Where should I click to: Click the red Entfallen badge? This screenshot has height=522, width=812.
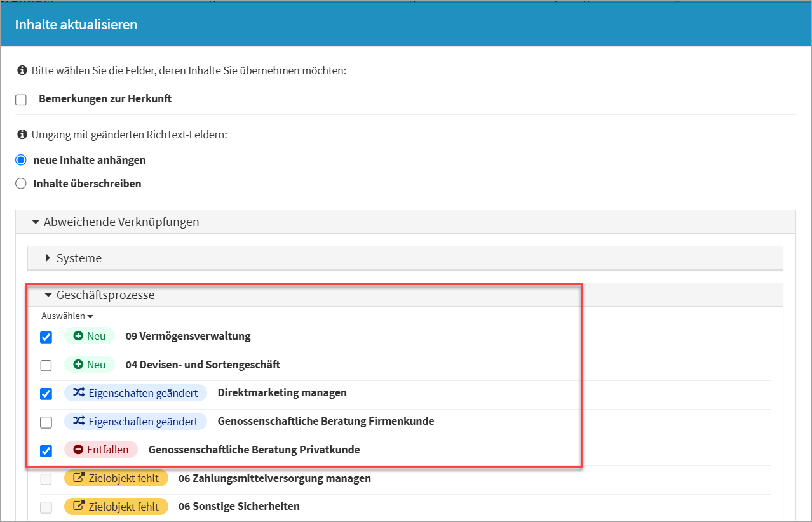click(x=100, y=450)
